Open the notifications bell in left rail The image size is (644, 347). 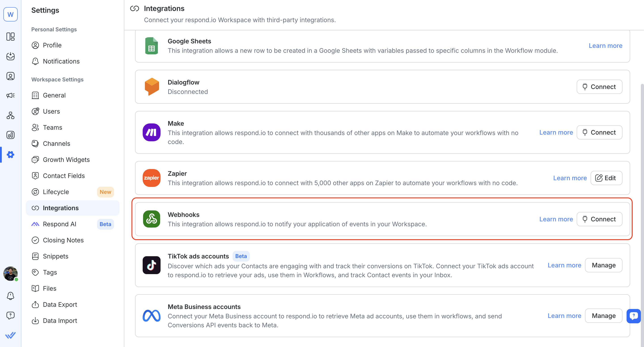[x=11, y=296]
